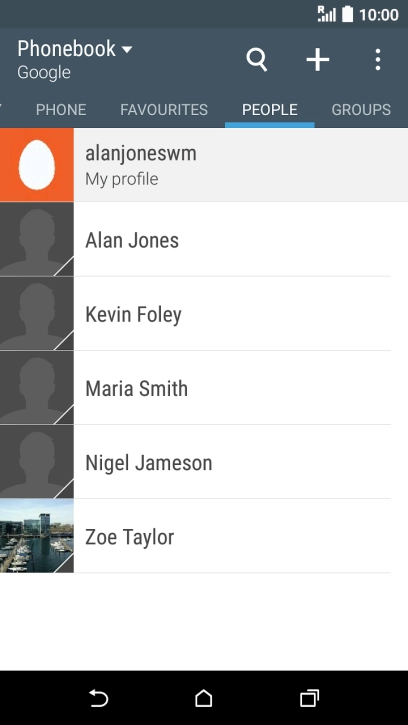Switch to the GROUPS tab

pyautogui.click(x=361, y=110)
